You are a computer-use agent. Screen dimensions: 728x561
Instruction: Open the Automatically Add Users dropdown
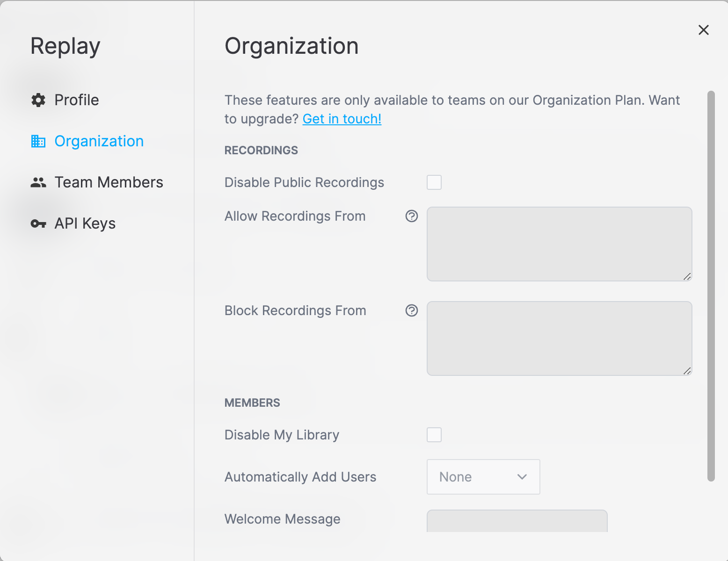pos(483,477)
